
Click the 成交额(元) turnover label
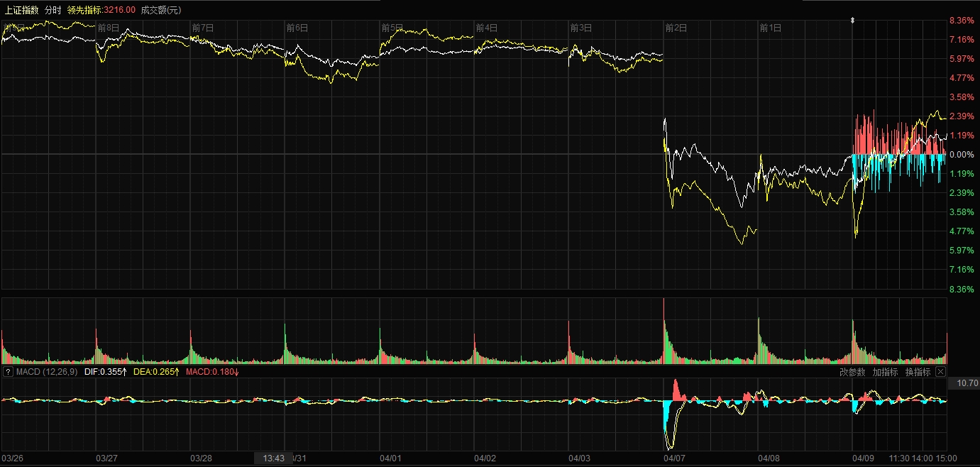161,10
